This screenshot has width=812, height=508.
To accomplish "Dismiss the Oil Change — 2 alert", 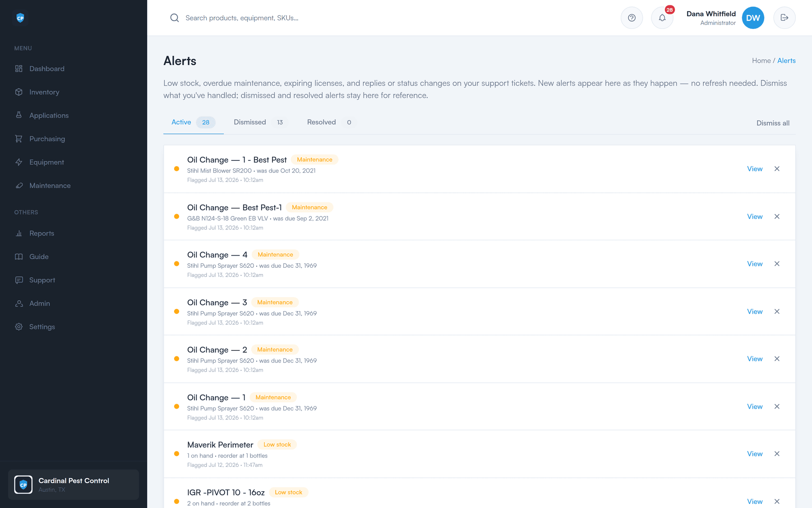I will pos(777,359).
